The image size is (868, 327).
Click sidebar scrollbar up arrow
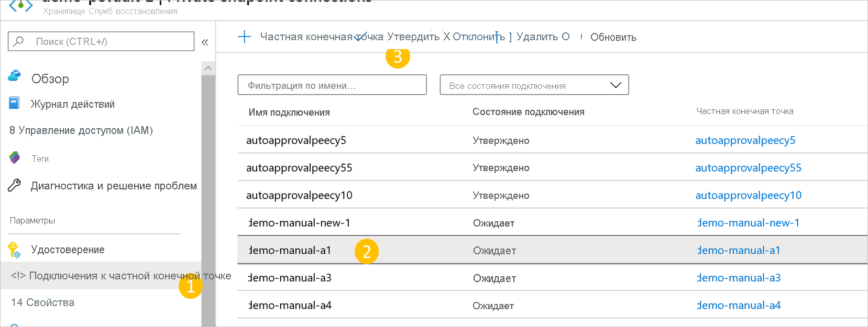(x=208, y=69)
